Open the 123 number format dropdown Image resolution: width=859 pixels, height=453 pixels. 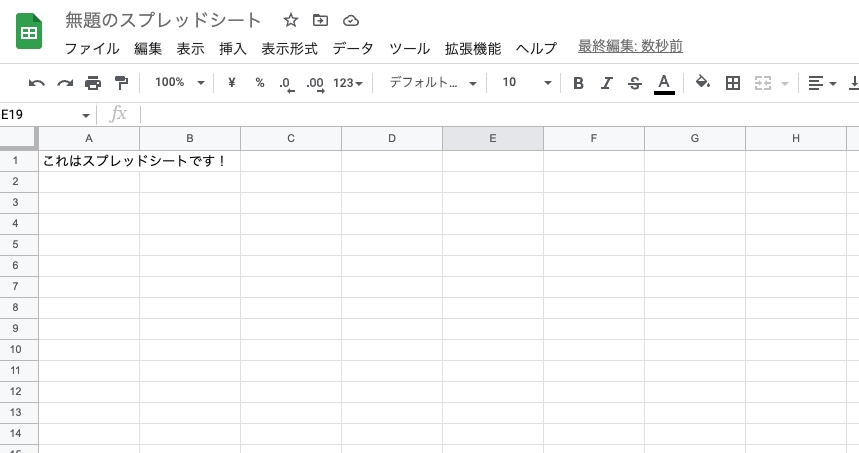click(348, 83)
